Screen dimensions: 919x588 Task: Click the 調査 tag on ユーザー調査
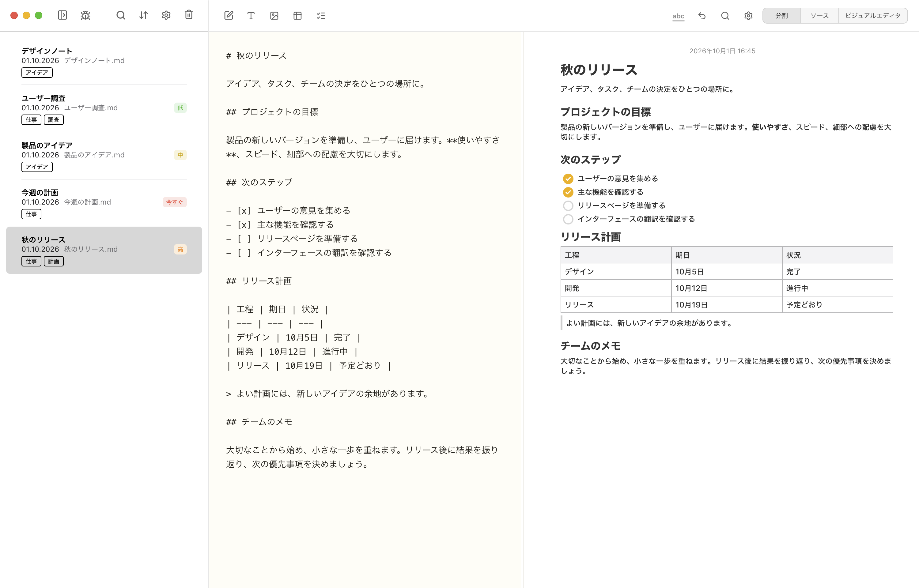pyautogui.click(x=53, y=120)
